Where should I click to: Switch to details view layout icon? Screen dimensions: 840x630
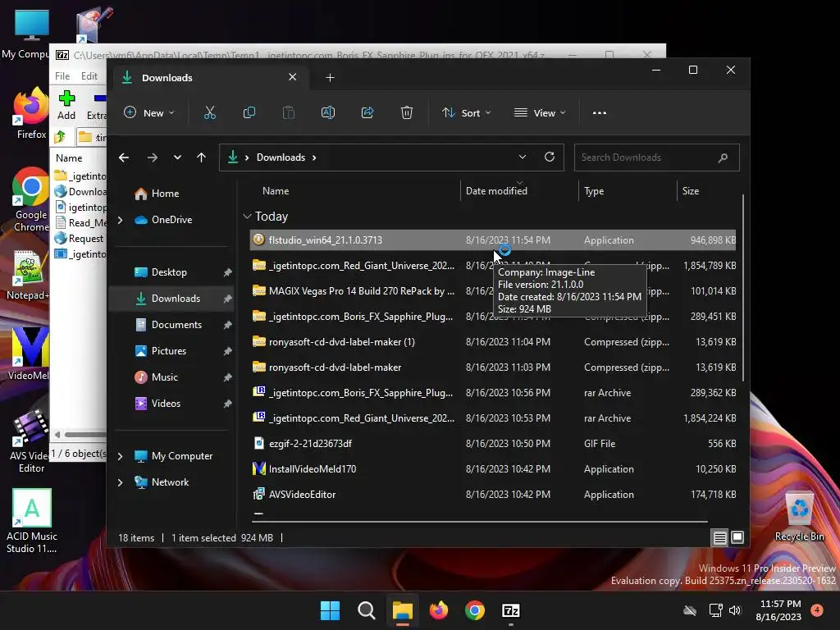click(720, 537)
